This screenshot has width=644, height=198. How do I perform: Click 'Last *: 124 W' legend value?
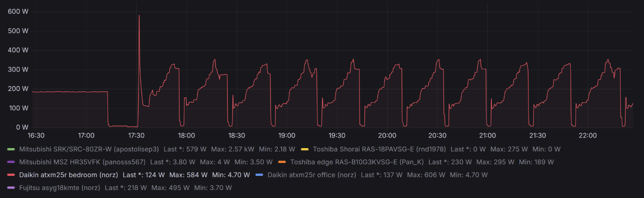(144, 175)
